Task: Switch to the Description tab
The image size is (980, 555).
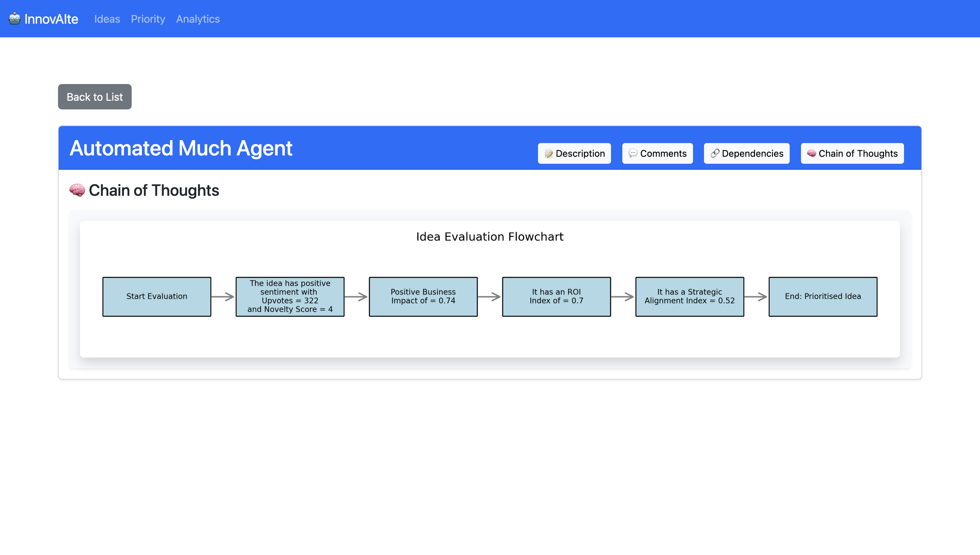Action: tap(574, 153)
